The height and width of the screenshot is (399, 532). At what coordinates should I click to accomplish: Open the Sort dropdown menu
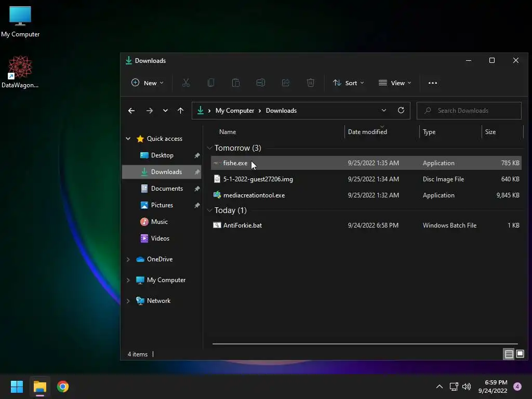tap(349, 83)
